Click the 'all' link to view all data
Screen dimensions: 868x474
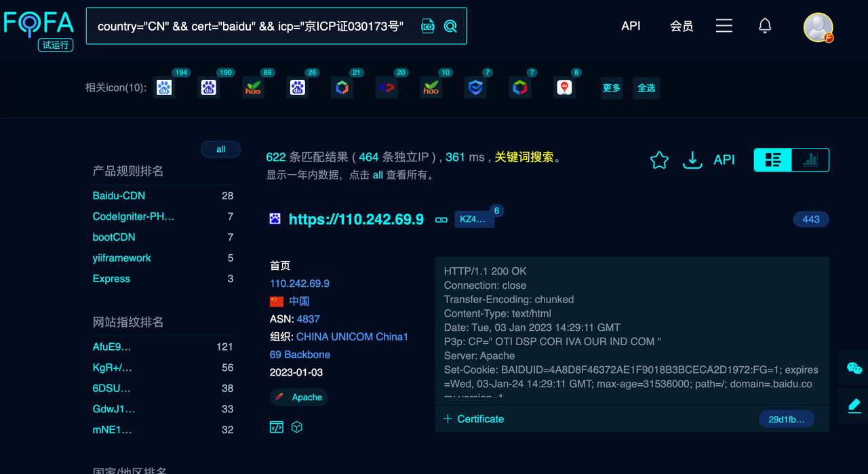[378, 175]
